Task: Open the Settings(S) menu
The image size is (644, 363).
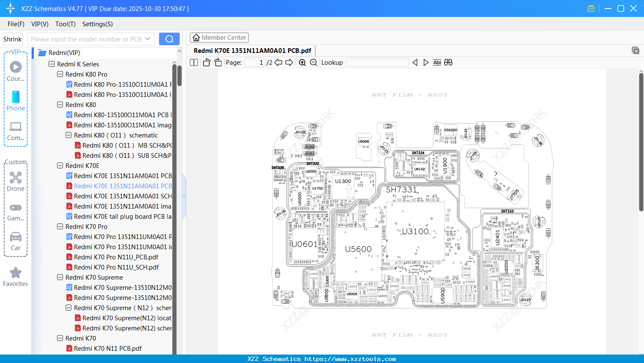Action: point(98,24)
